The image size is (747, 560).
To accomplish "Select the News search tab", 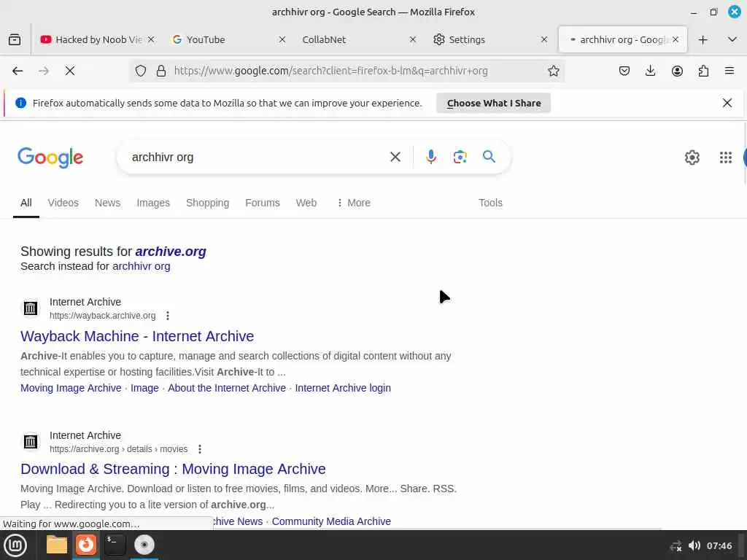I will click(x=107, y=203).
